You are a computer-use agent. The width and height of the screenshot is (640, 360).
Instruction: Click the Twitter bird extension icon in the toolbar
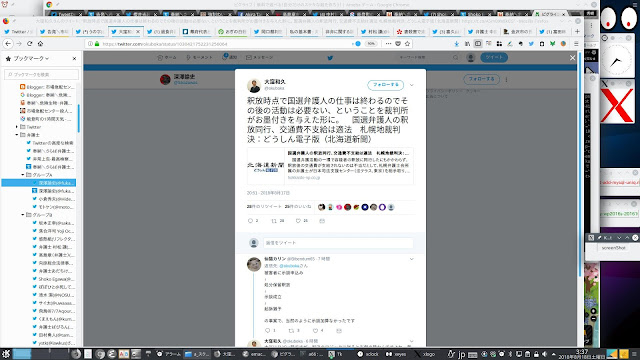tap(531, 44)
